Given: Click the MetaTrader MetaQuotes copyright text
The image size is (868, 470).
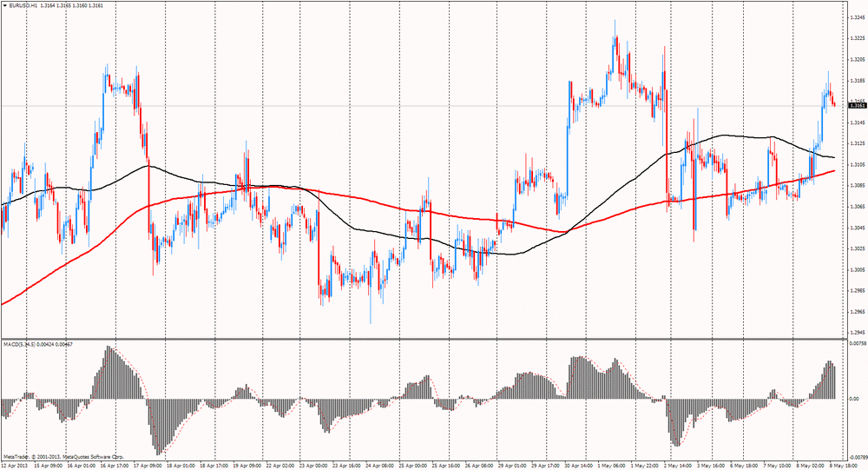Looking at the screenshot, I should [x=63, y=458].
